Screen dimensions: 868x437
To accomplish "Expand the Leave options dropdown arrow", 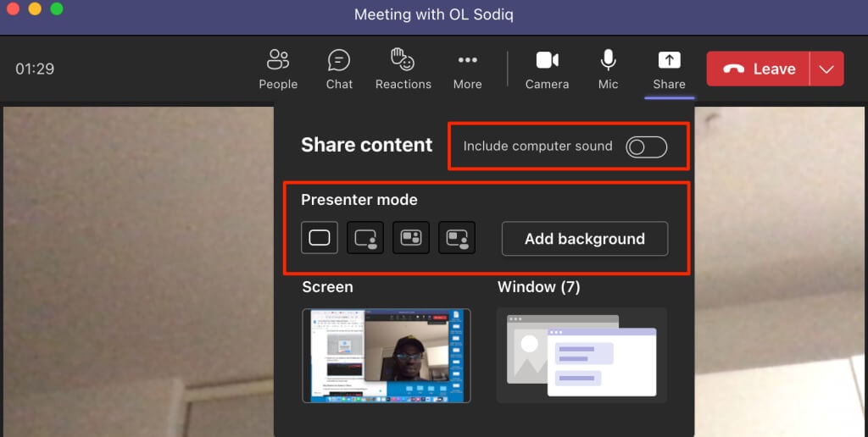I will pos(826,69).
